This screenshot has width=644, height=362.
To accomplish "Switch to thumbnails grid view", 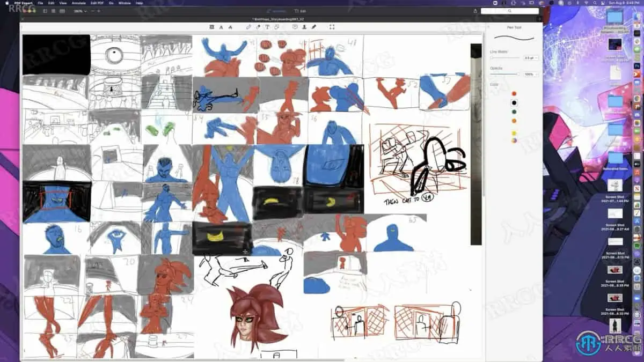I will pos(54,11).
